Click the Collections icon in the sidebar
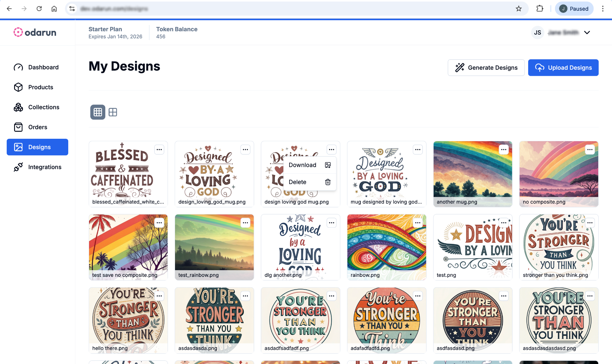Viewport: 612px width, 364px height. pyautogui.click(x=18, y=107)
